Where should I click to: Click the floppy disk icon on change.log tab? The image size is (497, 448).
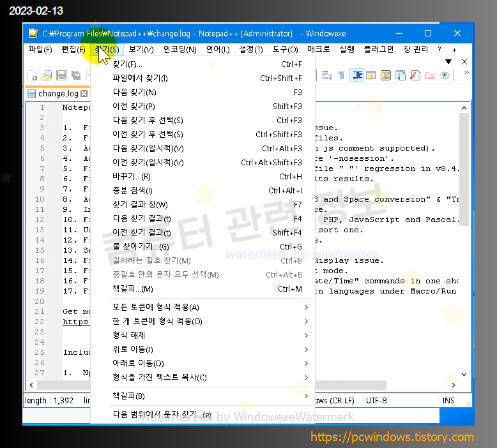(31, 93)
